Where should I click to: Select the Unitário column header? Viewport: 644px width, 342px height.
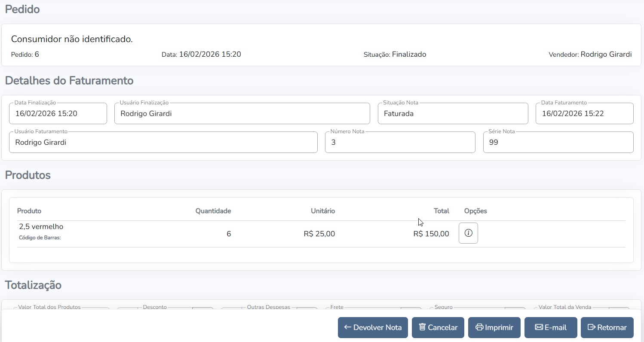click(322, 211)
